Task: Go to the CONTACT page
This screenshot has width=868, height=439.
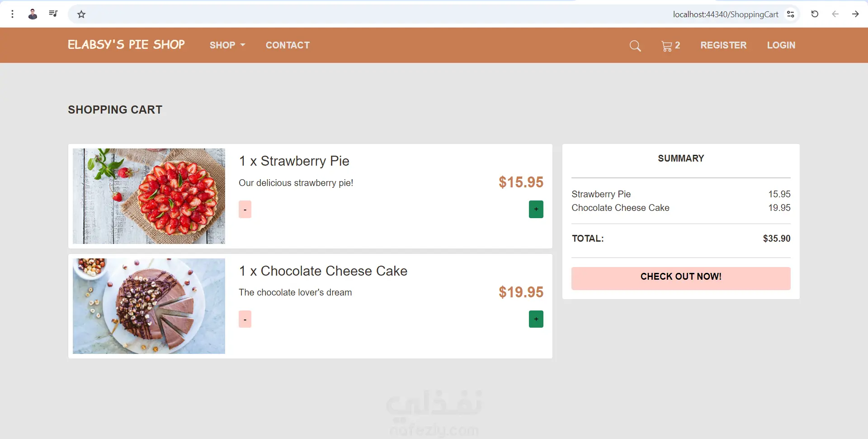Action: [x=288, y=45]
